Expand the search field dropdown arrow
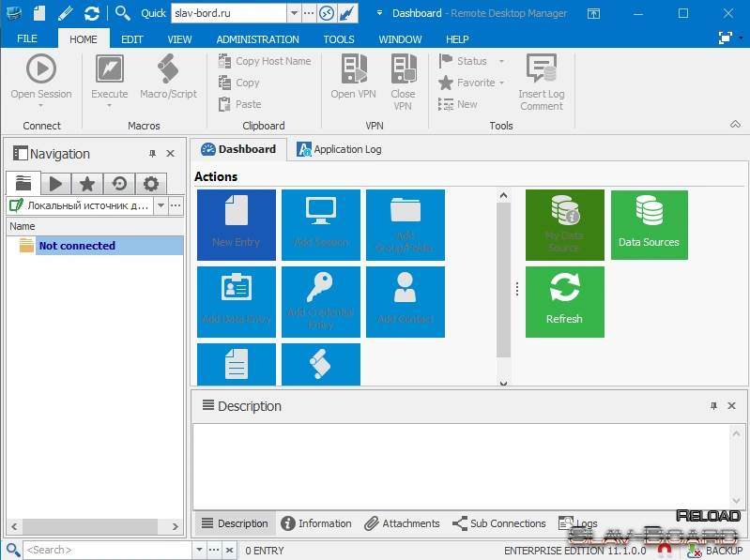 199,550
